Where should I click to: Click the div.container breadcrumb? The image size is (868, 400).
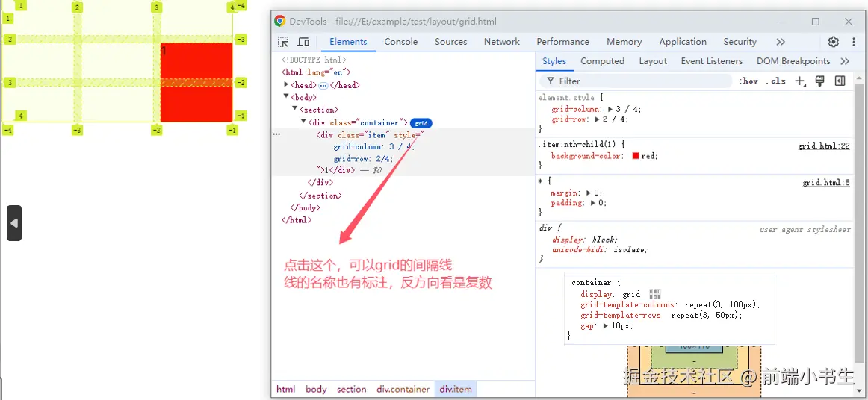403,389
